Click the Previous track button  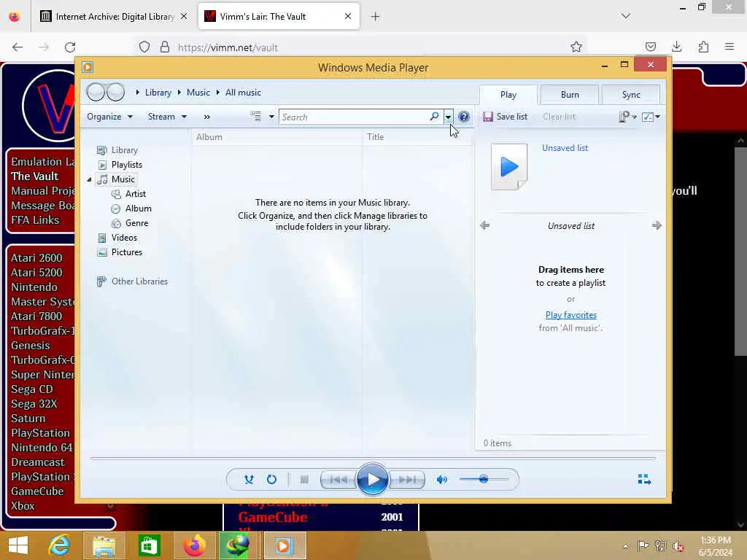338,480
